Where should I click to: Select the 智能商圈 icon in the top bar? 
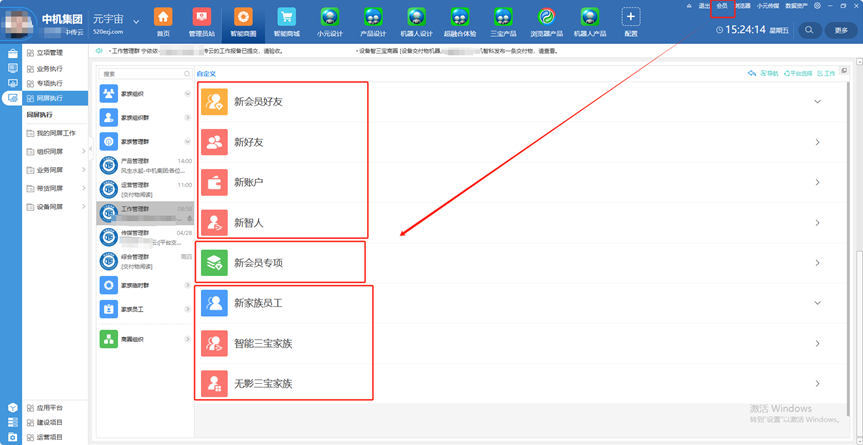pyautogui.click(x=243, y=17)
